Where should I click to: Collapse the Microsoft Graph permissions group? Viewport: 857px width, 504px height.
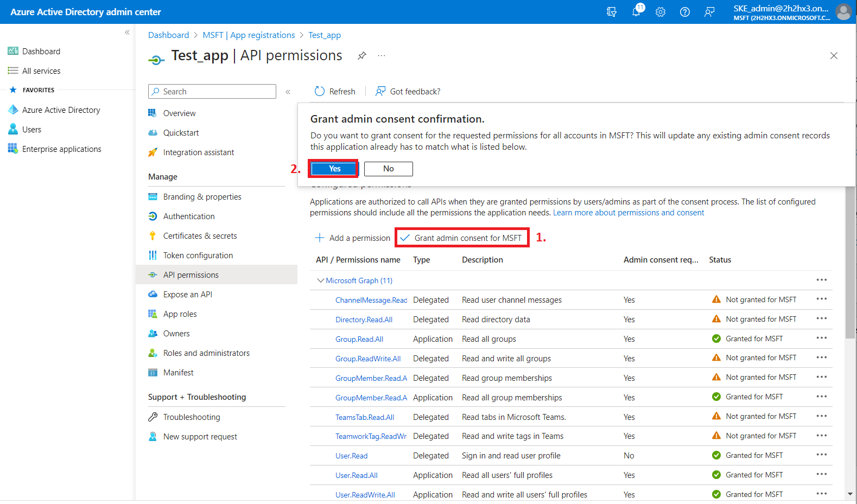[320, 280]
